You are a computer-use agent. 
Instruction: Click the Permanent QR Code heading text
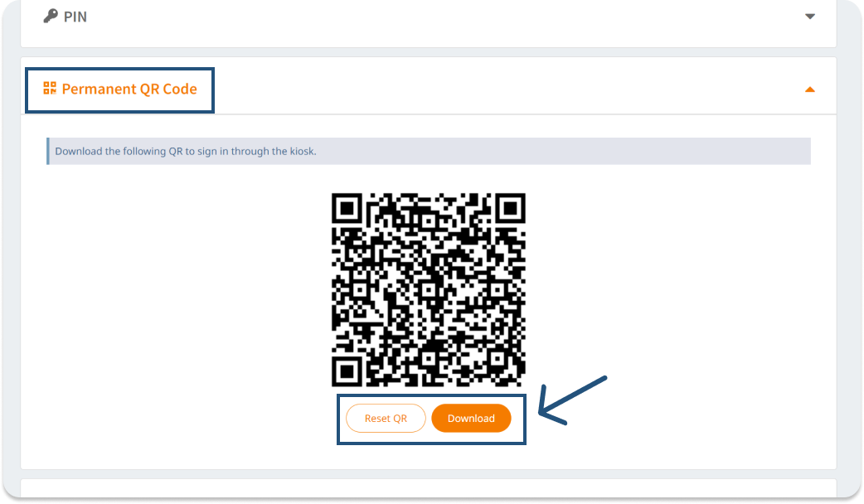(129, 89)
